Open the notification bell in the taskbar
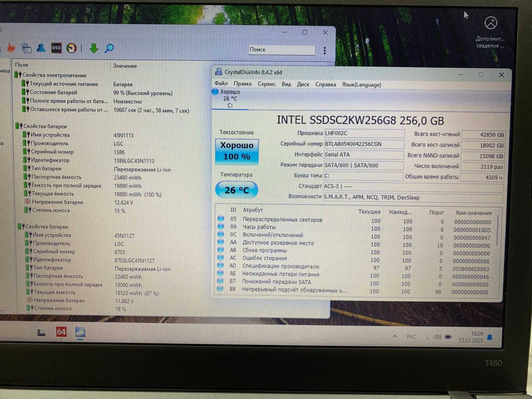This screenshot has height=399, width=532. [490, 338]
